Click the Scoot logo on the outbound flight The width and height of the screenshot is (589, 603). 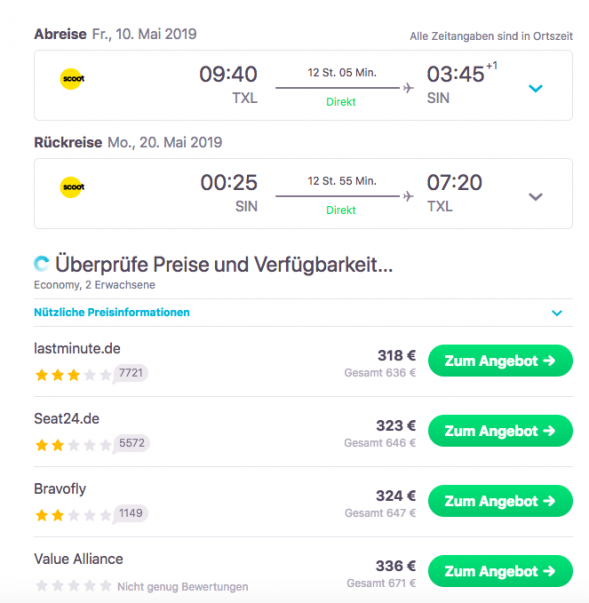pos(72,79)
